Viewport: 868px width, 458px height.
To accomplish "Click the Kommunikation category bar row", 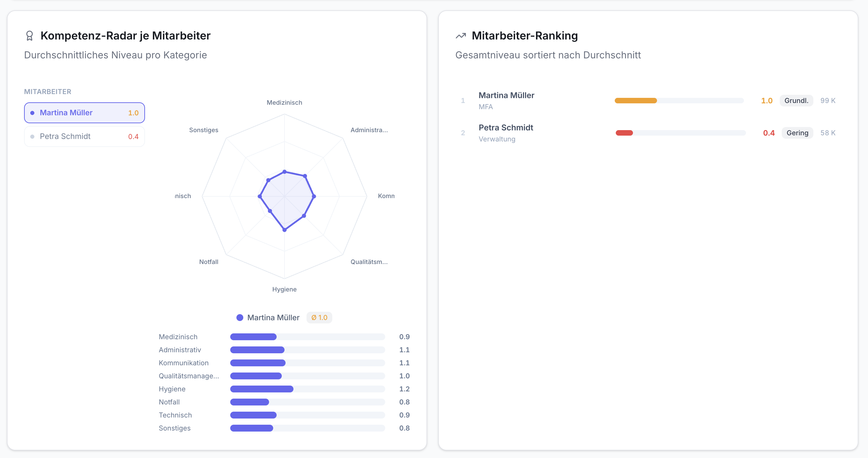I will [284, 363].
